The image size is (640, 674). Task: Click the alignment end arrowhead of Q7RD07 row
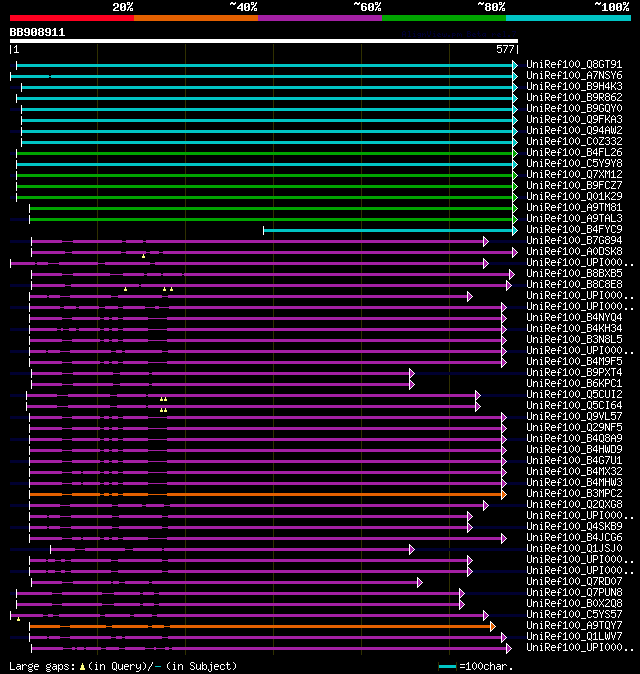click(420, 583)
